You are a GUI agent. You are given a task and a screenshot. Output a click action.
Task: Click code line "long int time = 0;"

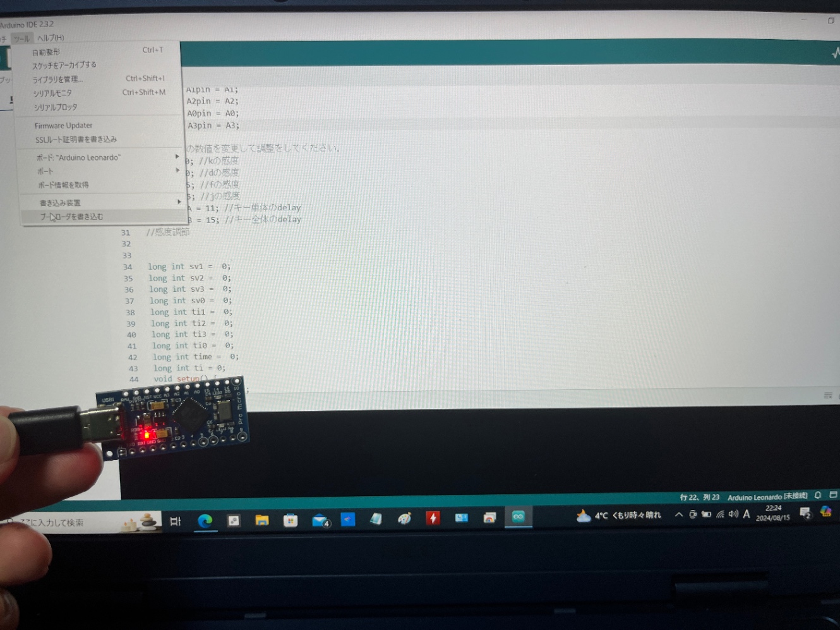point(195,357)
